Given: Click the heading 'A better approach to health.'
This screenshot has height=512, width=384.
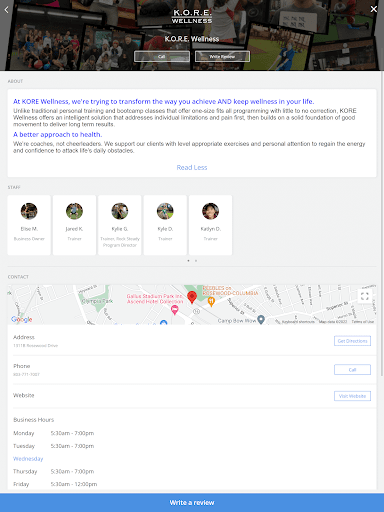Looking at the screenshot, I should point(58,134).
